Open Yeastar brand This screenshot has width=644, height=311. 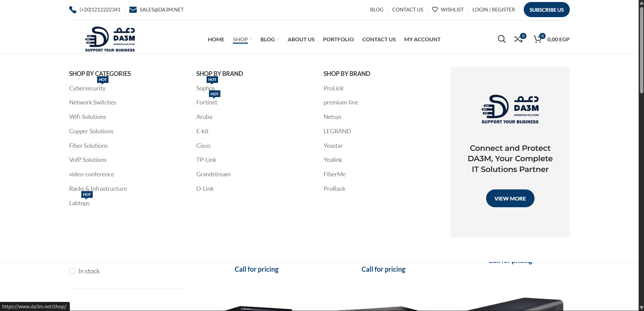[x=333, y=146]
